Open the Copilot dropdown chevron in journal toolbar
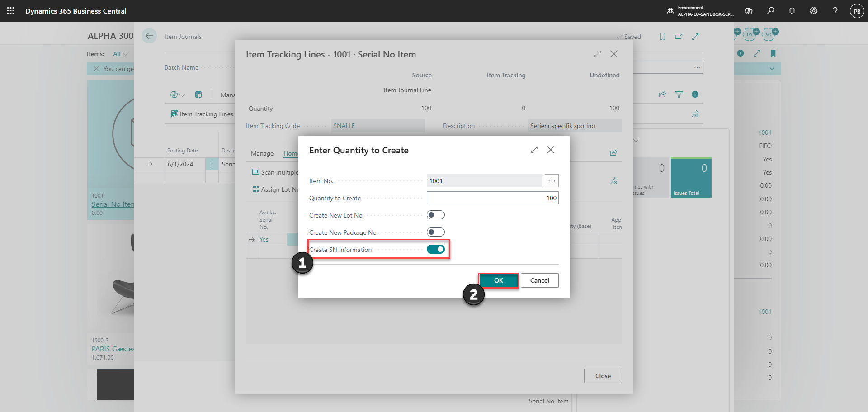This screenshot has width=868, height=412. (182, 95)
